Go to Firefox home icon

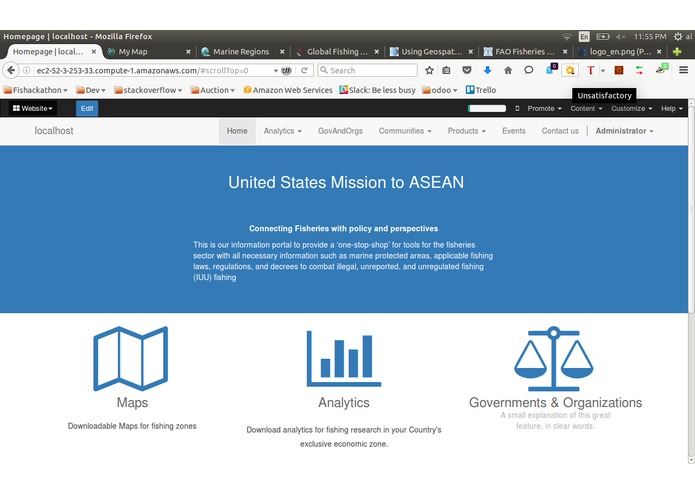coord(508,70)
